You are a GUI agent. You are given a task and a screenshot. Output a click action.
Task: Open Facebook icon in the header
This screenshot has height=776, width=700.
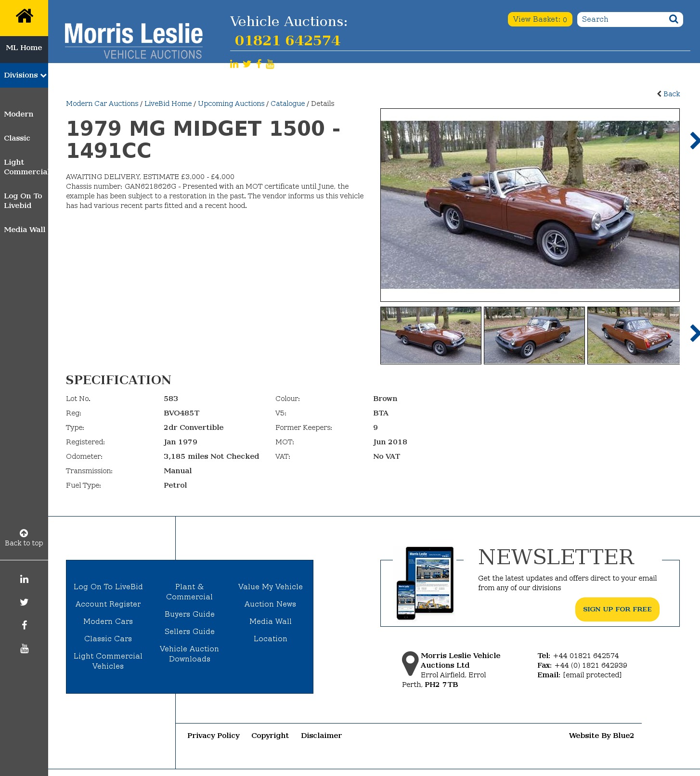[259, 64]
